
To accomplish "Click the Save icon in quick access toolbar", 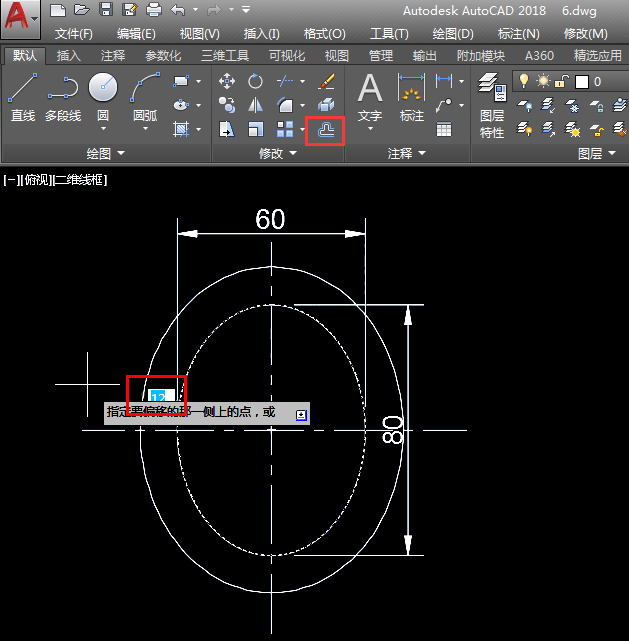I will pyautogui.click(x=105, y=10).
